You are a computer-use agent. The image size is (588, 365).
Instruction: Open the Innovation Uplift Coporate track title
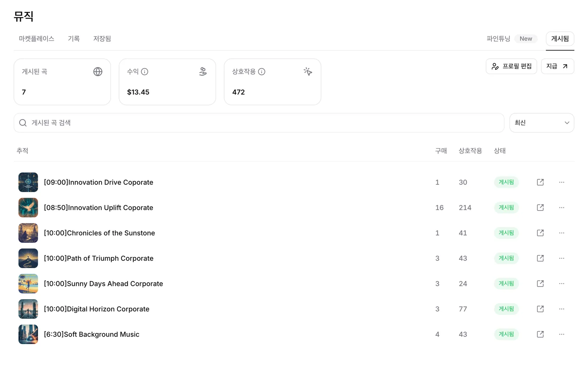98,208
